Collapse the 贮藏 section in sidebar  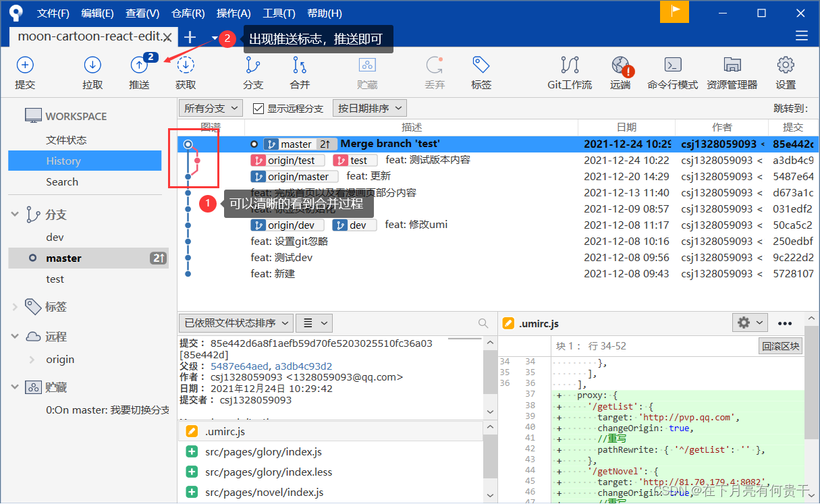pos(15,387)
